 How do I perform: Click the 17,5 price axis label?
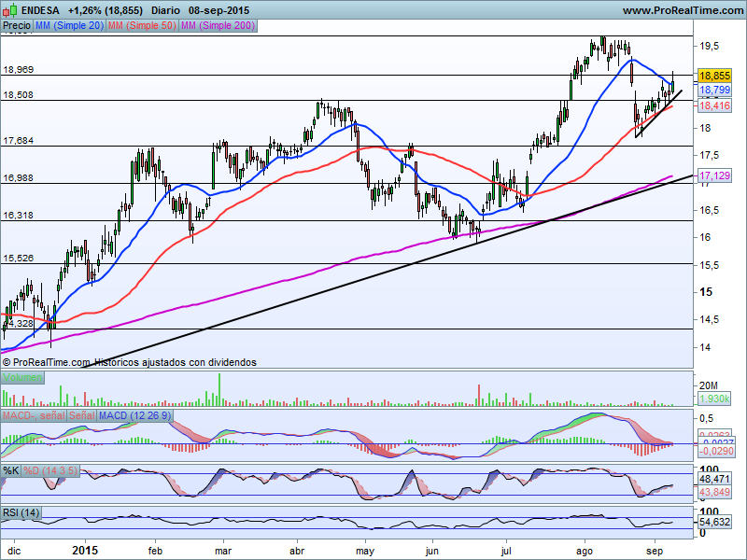709,155
